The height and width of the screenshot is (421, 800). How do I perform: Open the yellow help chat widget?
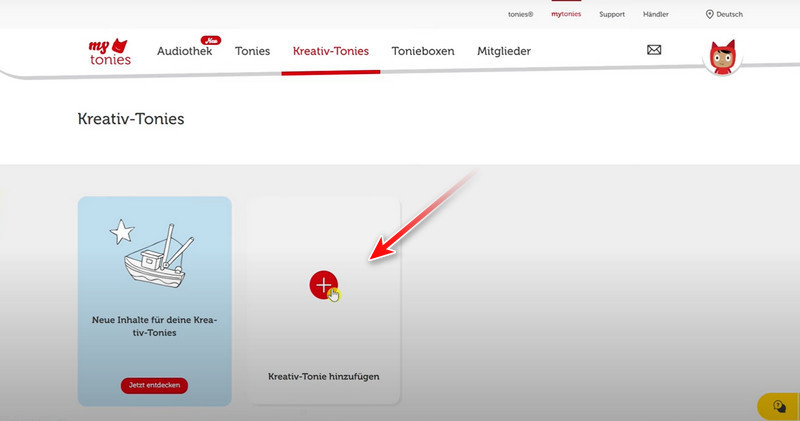click(779, 406)
